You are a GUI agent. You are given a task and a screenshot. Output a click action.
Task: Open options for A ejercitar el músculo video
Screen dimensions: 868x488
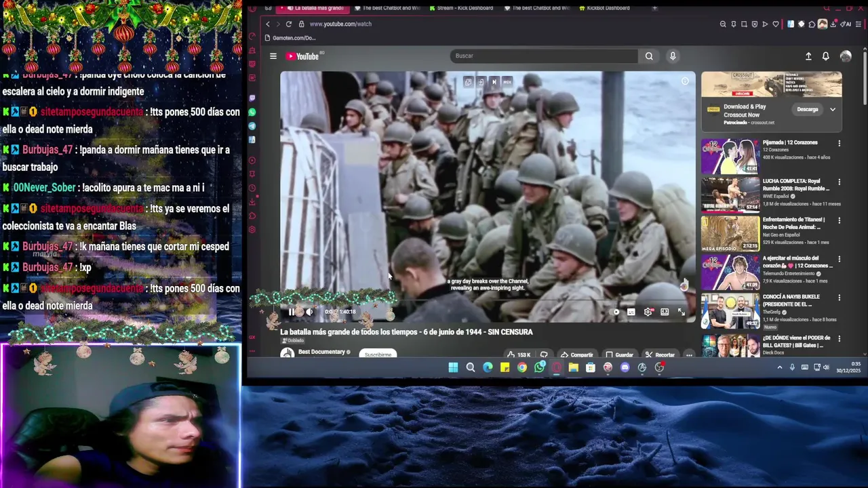coord(839,260)
